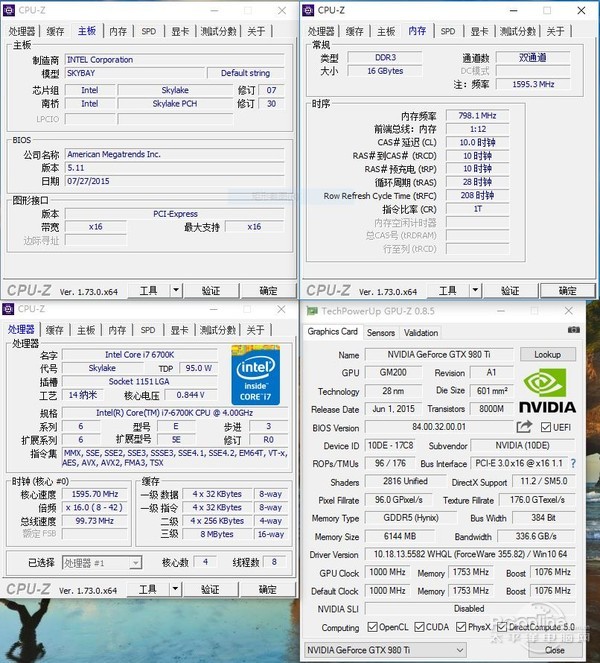Click the Close button in GPU-Z
600x663 pixels.
coord(554,649)
